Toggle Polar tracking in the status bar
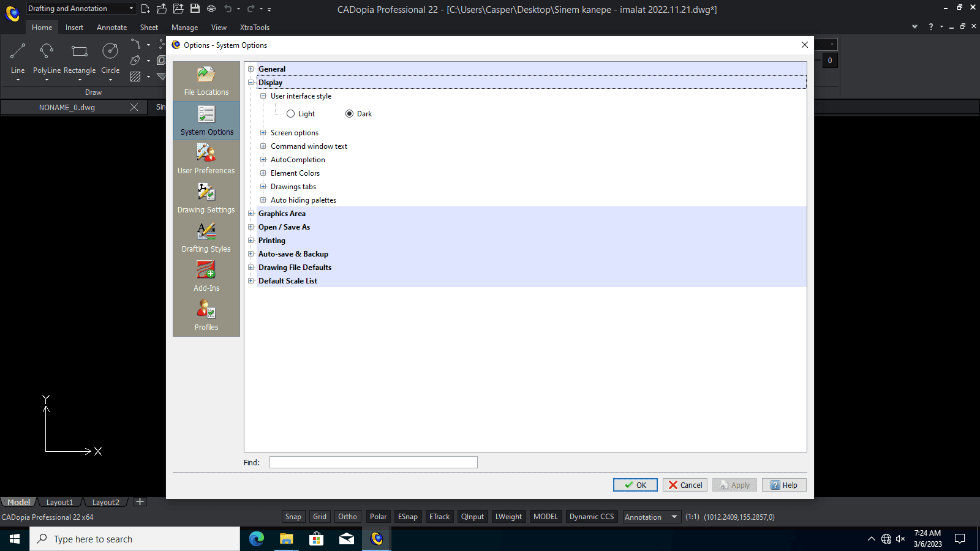This screenshot has height=551, width=980. pos(378,517)
